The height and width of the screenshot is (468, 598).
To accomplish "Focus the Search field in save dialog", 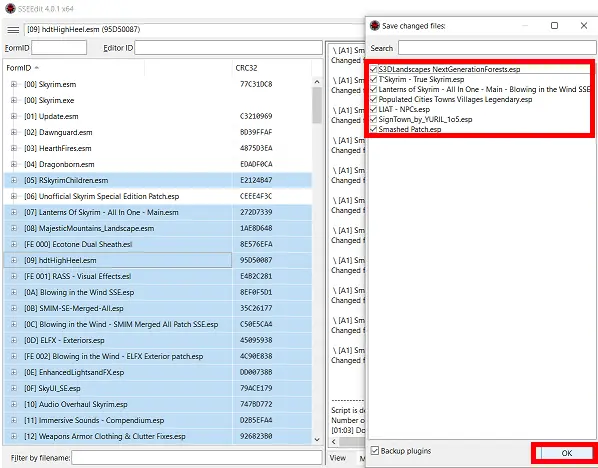I will [x=497, y=48].
